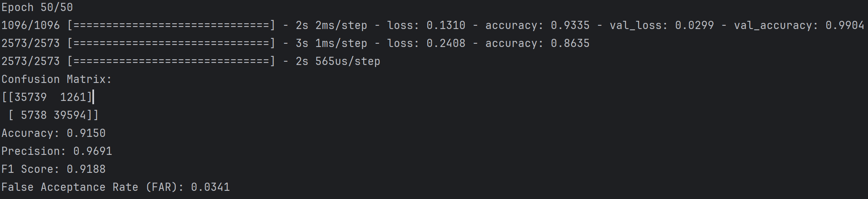Click the val_loss value 0.0299
This screenshot has width=868, height=199.
click(694, 25)
